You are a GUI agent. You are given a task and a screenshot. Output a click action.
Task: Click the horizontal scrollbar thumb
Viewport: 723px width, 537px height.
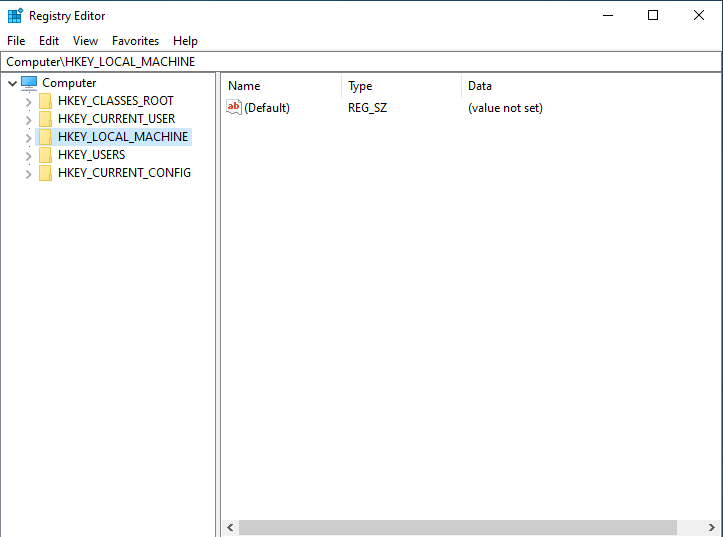coord(457,527)
